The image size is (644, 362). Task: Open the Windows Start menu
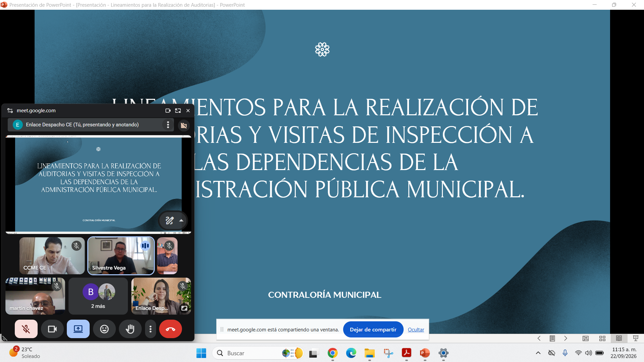201,353
